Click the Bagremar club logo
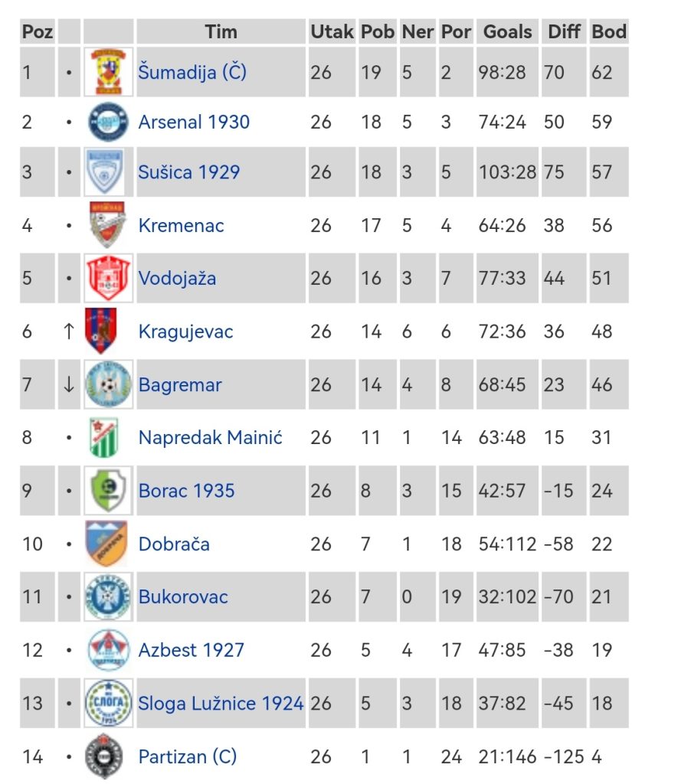678x784 pixels. click(x=108, y=384)
